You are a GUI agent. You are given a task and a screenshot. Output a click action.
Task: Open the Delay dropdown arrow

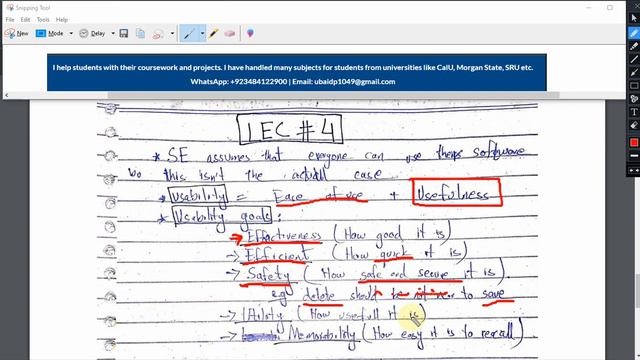[113, 33]
